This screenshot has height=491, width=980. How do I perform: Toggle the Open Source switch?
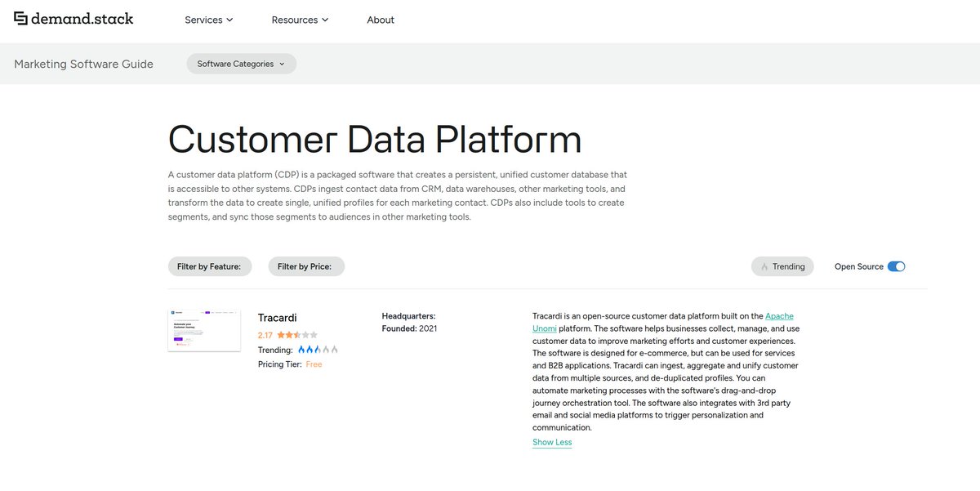point(896,266)
